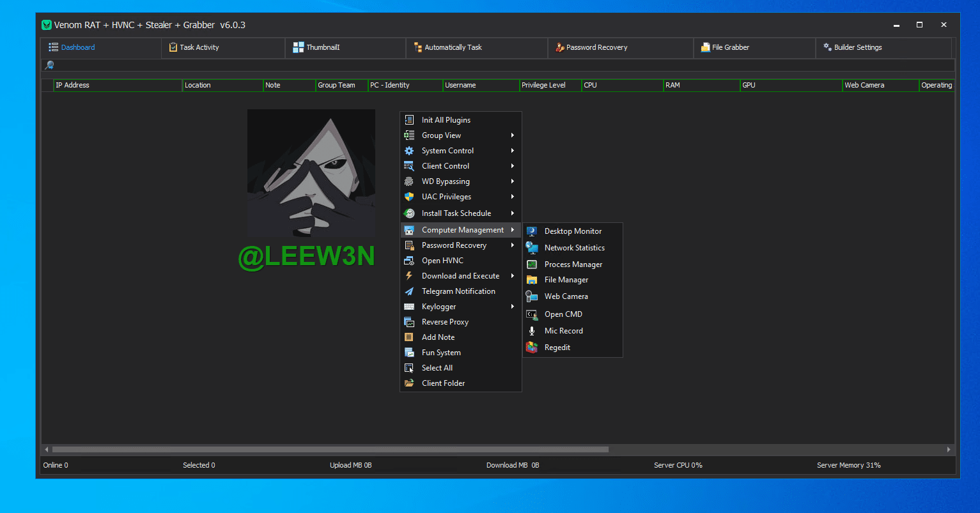
Task: Select the Process Manager icon
Action: (532, 264)
